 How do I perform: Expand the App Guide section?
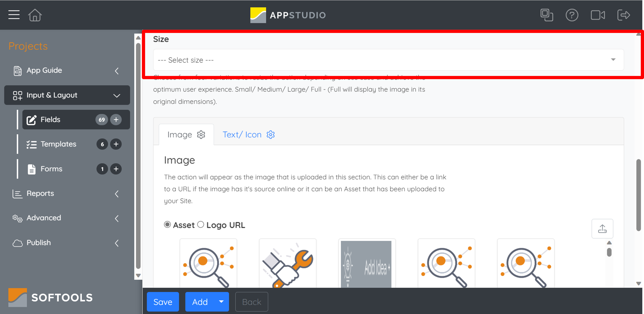tap(117, 71)
